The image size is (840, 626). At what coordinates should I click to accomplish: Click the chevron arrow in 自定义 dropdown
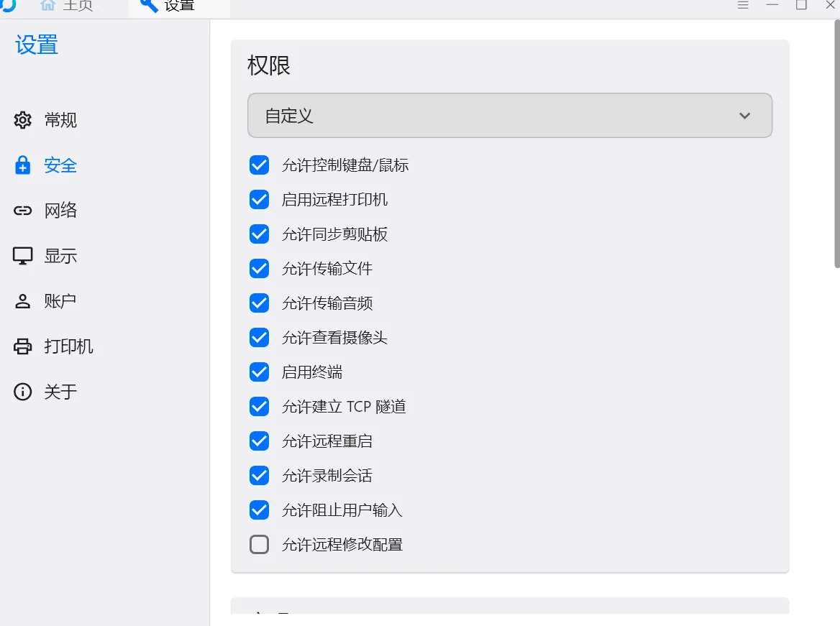click(744, 116)
